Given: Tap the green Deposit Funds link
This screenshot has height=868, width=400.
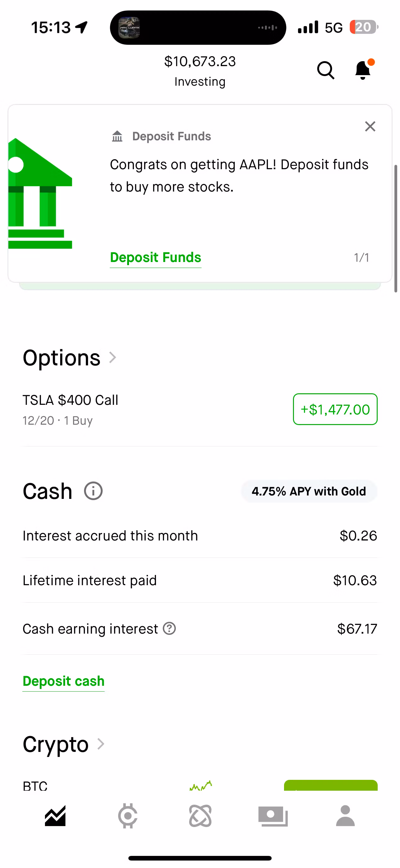Looking at the screenshot, I should click(156, 257).
